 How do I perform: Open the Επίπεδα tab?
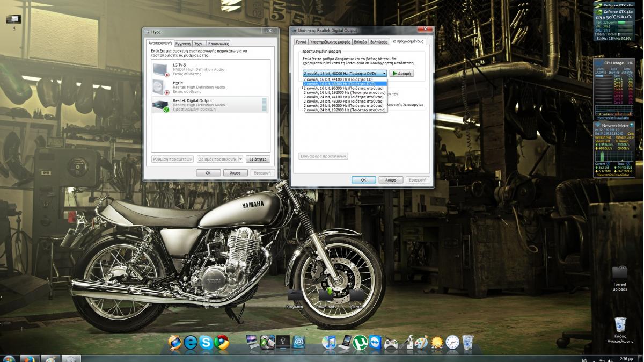(360, 41)
